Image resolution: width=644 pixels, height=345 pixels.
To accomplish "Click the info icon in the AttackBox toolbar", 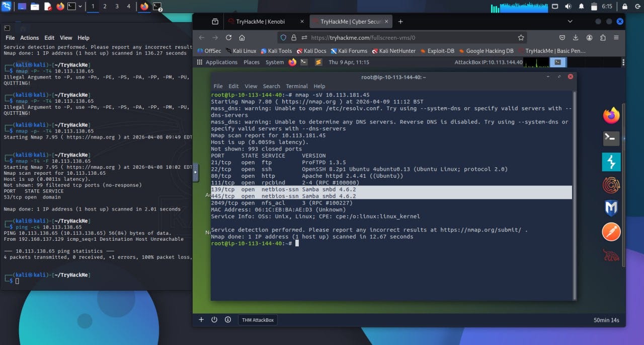I will click(x=228, y=320).
